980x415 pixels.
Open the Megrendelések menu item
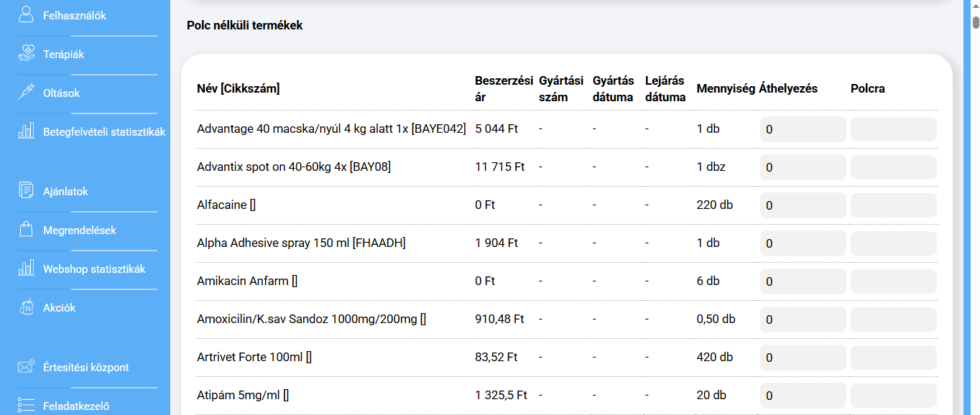[79, 230]
